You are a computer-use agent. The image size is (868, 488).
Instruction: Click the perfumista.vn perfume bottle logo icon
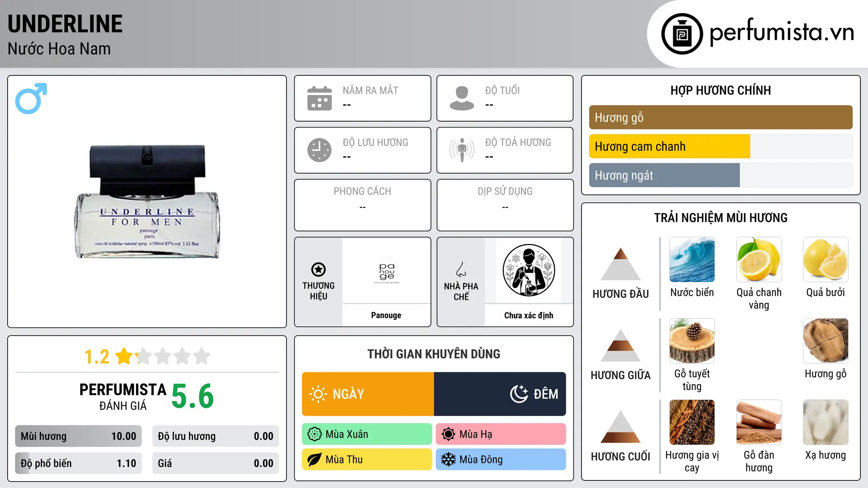click(x=682, y=34)
